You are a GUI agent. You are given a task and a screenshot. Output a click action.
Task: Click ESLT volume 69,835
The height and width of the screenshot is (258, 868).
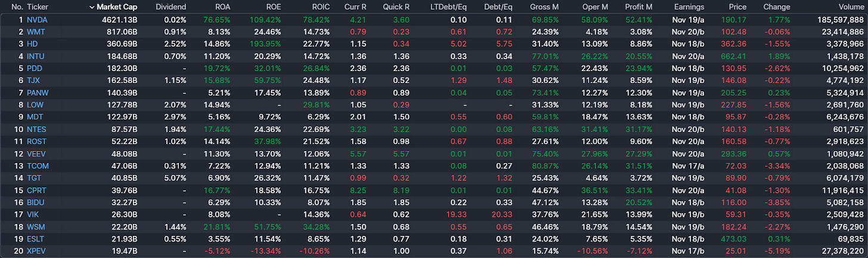coord(851,239)
